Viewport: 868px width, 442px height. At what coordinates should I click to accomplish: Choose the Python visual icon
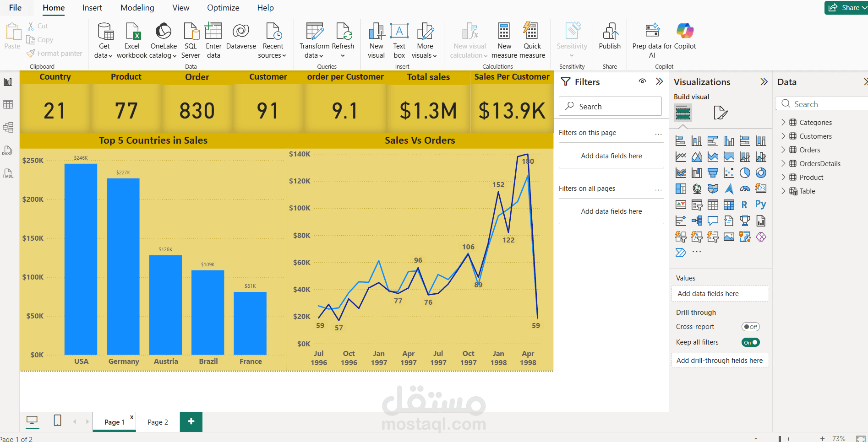[x=761, y=205]
